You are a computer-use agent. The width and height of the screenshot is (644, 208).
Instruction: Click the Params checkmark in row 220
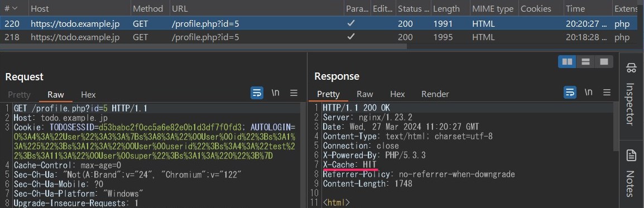pos(351,24)
